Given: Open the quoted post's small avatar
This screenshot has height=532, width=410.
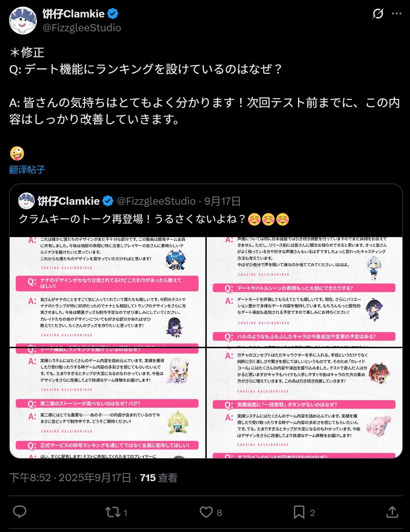Looking at the screenshot, I should click(26, 201).
